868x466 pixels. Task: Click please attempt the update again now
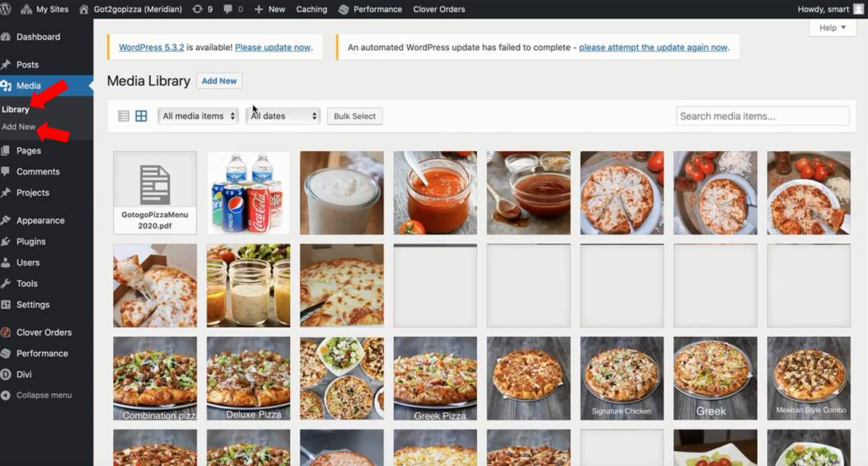coord(653,47)
